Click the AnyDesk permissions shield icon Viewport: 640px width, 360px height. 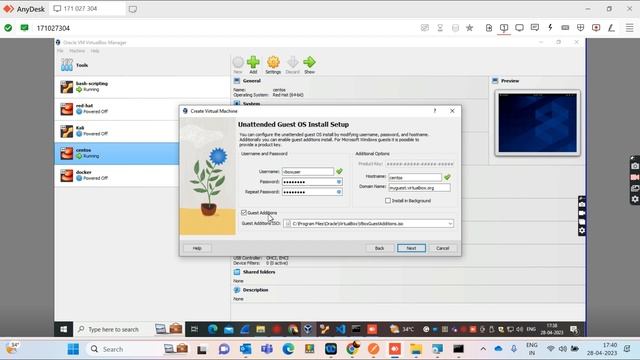pyautogui.click(x=580, y=28)
